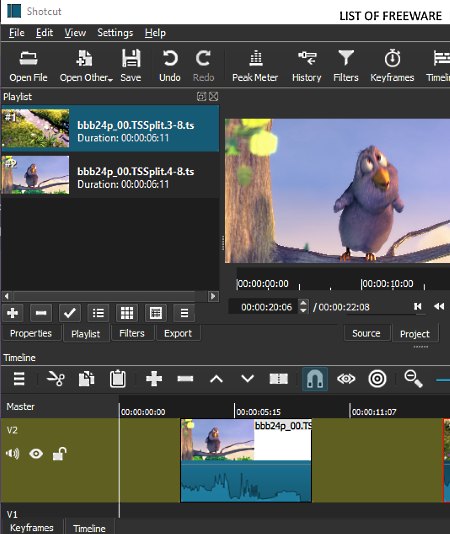
Task: Click the timeline ruler at 00:00:05:15
Action: [x=258, y=412]
